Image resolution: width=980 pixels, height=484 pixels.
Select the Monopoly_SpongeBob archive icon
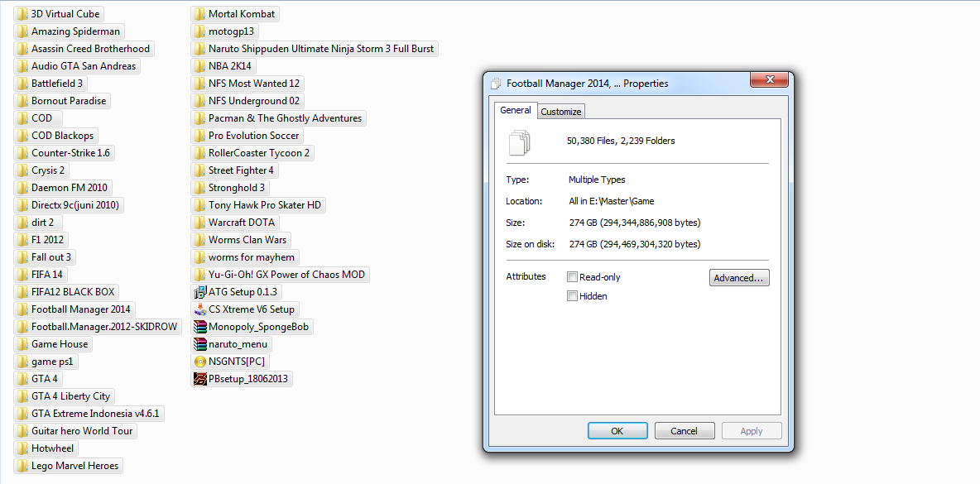point(200,327)
